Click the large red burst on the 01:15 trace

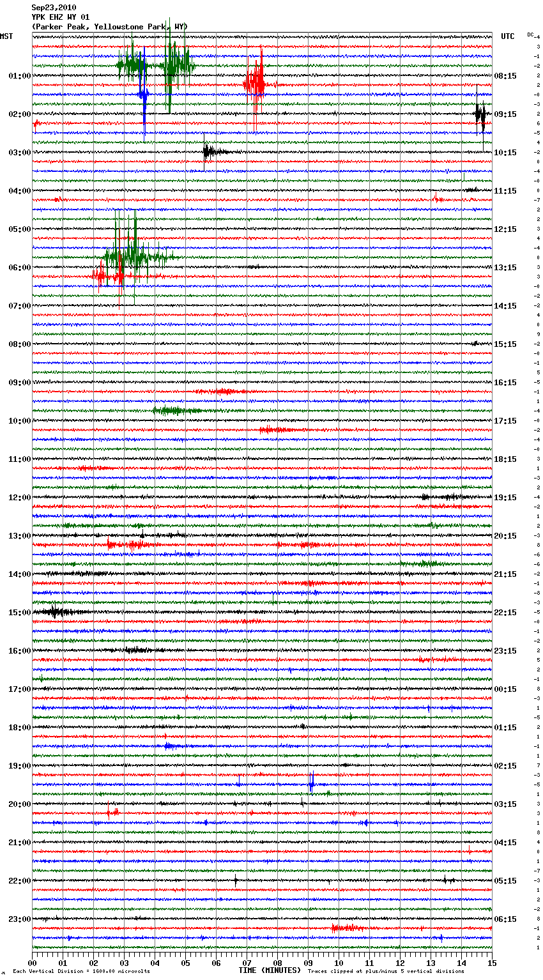point(256,84)
